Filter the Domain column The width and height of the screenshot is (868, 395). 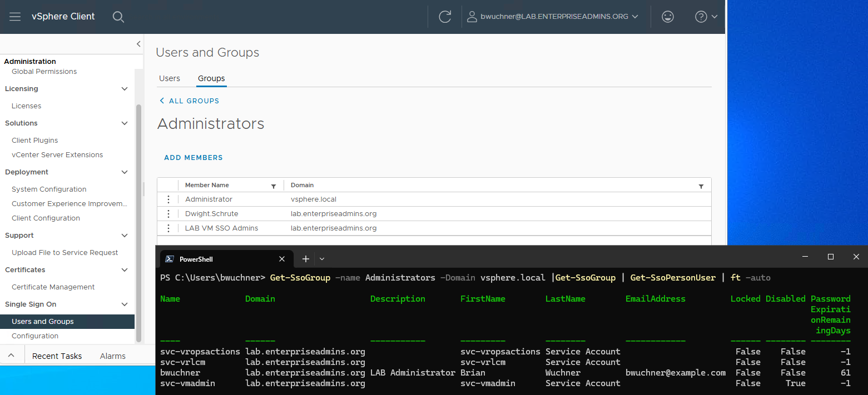(x=701, y=186)
